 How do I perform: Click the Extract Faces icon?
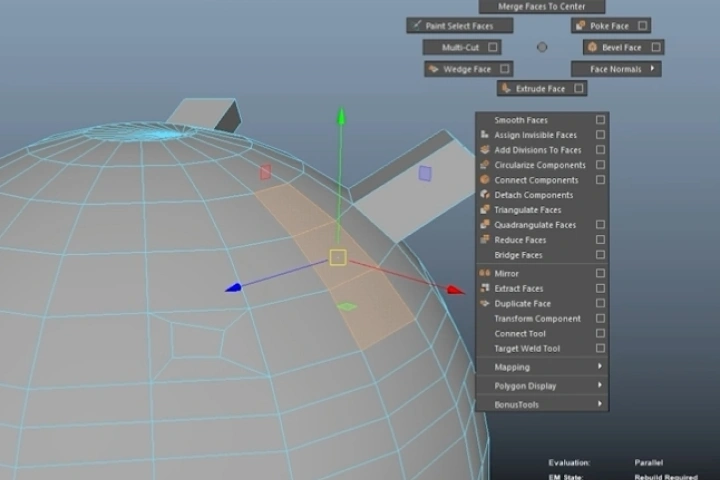pos(484,288)
